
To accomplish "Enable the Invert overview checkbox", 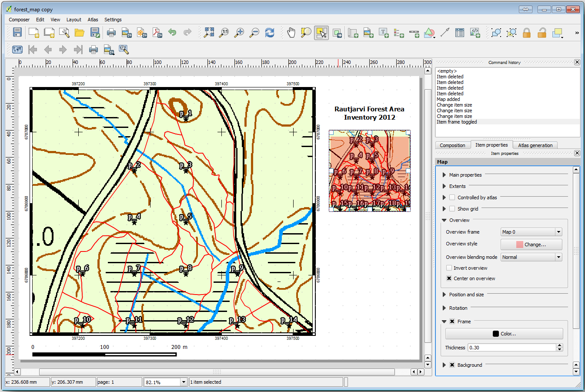I will (449, 268).
